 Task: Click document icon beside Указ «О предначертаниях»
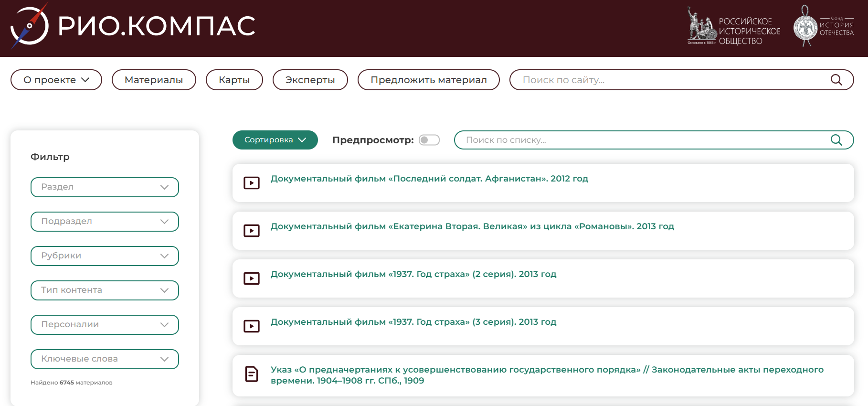252,374
